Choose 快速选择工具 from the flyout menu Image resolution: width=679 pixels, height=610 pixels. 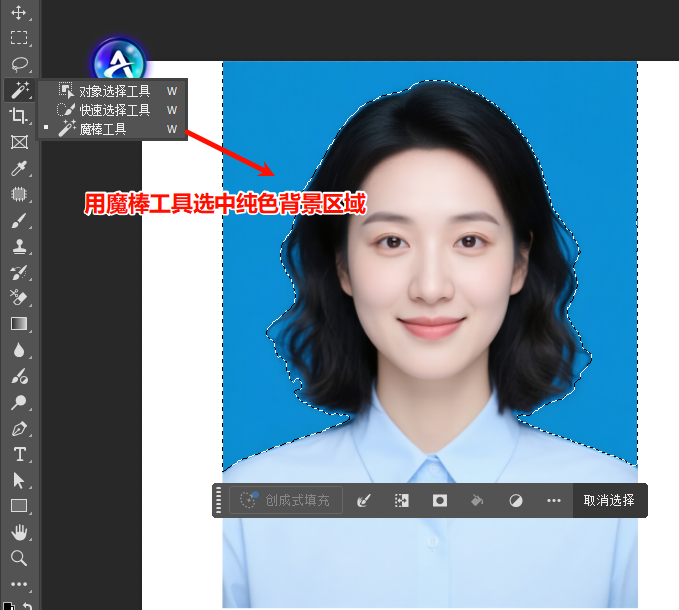114,109
